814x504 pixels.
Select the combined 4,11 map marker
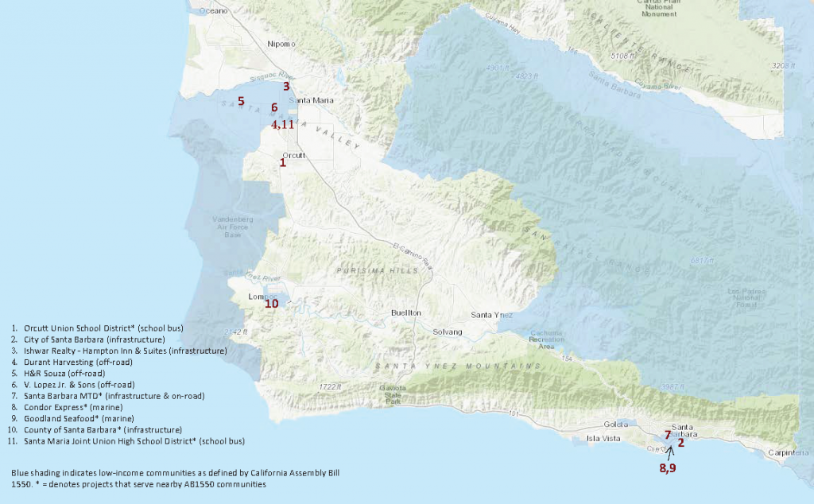click(282, 125)
